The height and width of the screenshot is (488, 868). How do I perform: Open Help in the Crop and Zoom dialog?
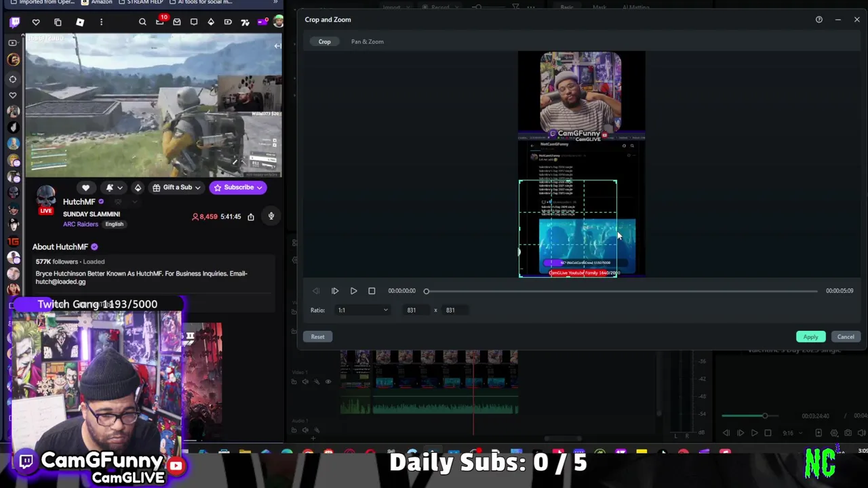point(818,20)
